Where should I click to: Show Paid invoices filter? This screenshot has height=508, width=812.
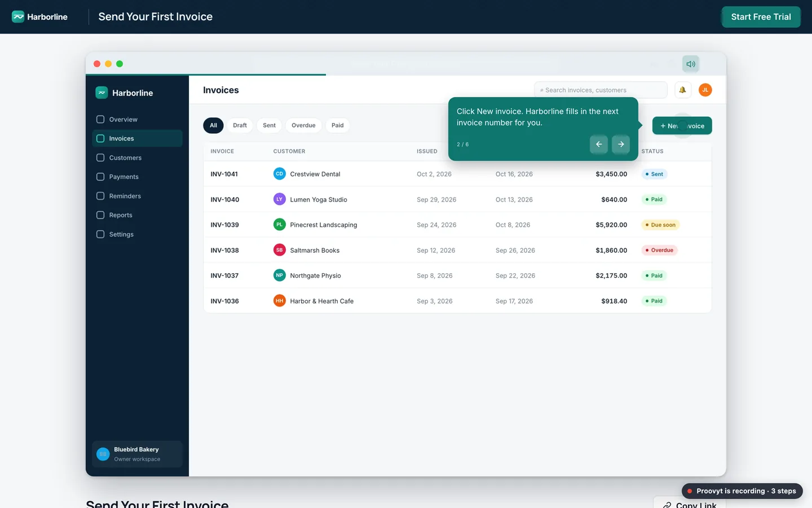click(337, 125)
